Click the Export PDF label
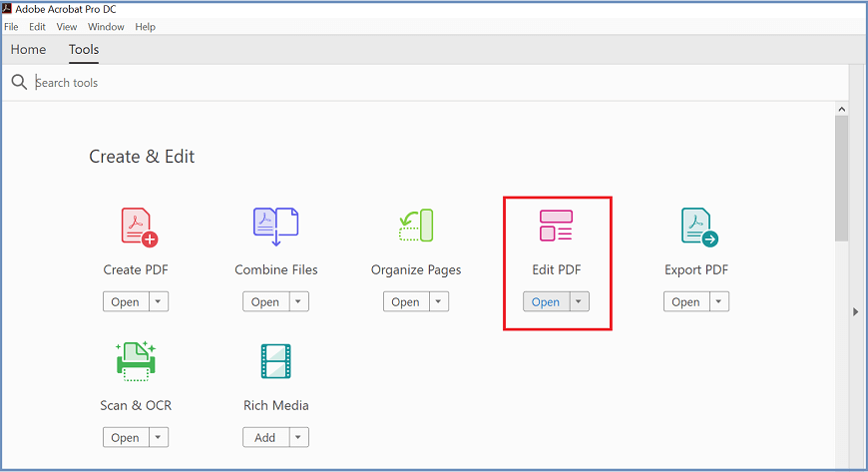Viewport: 868px width, 472px height. pos(696,269)
